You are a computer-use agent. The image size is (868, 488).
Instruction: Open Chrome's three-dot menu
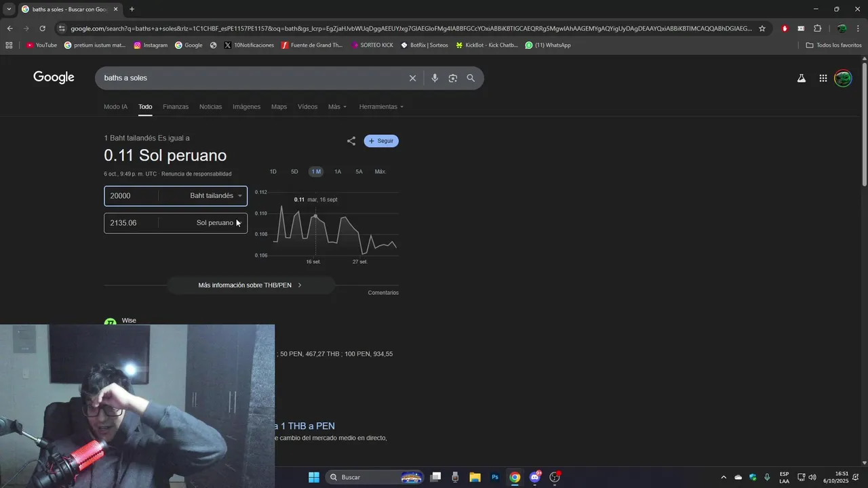[x=858, y=28]
